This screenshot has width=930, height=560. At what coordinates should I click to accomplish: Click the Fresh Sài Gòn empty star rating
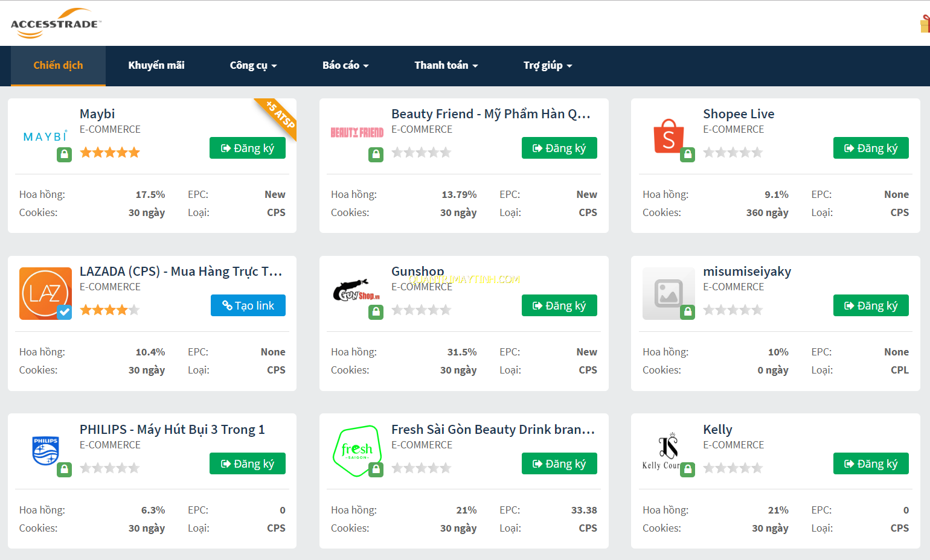pyautogui.click(x=422, y=468)
